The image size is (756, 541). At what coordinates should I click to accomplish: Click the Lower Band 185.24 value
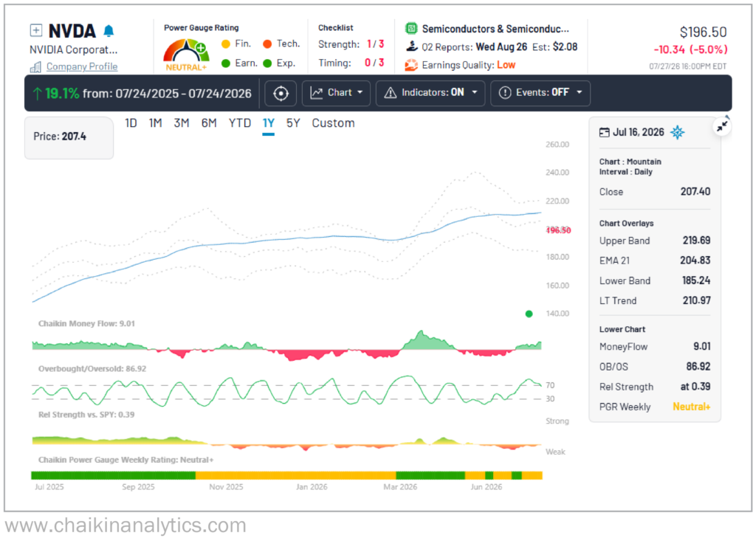point(696,280)
